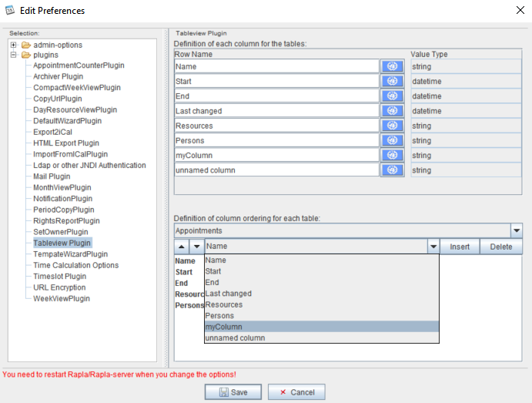
Task: Select MonthViewPlugin in the tree
Action: coord(62,187)
